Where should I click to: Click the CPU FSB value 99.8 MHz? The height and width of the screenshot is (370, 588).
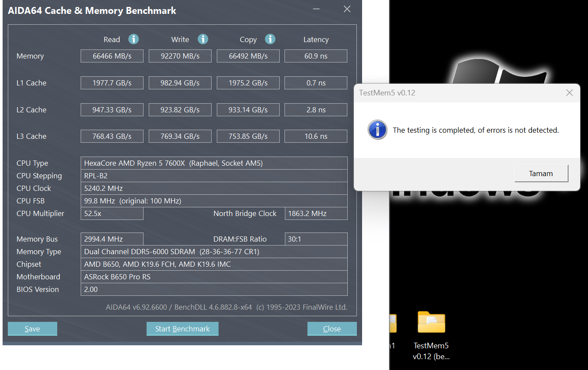pos(214,201)
